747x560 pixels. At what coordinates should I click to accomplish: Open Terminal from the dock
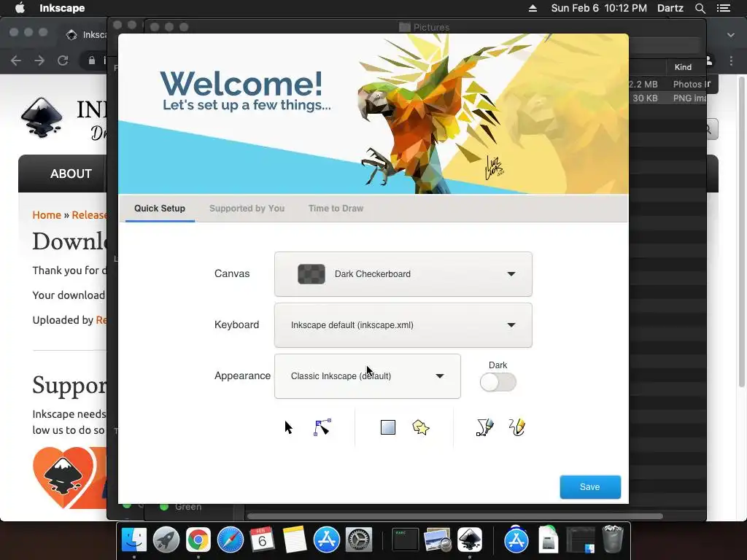pos(405,540)
